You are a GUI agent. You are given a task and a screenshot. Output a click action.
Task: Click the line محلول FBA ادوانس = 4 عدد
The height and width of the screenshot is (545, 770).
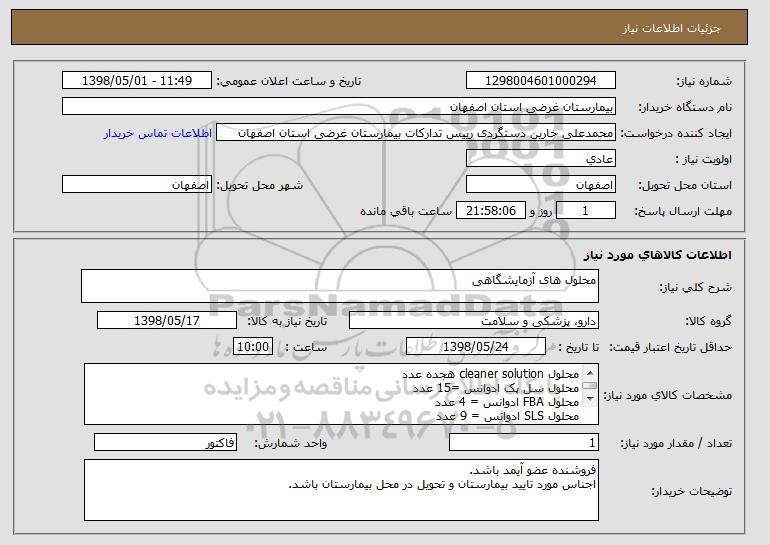tap(507, 402)
